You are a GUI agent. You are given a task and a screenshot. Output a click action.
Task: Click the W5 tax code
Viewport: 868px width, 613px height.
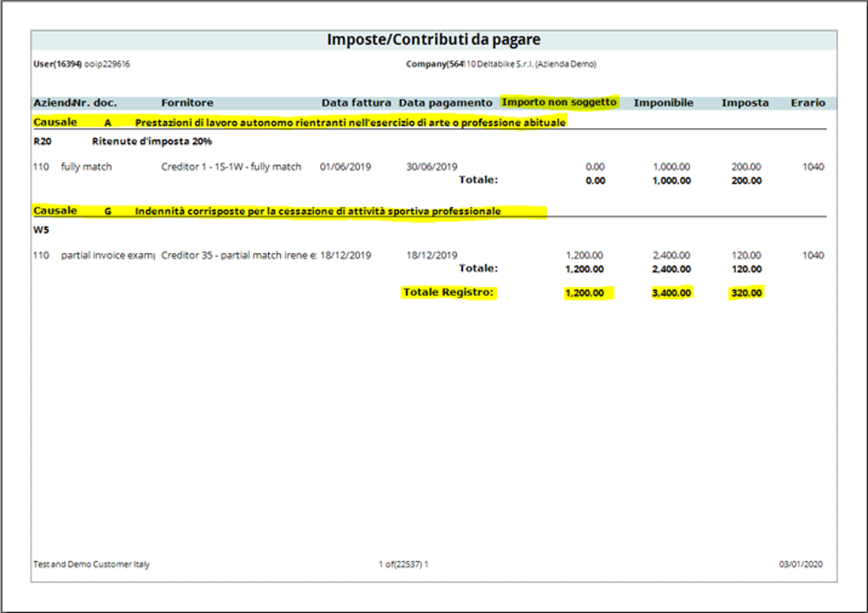click(x=41, y=231)
